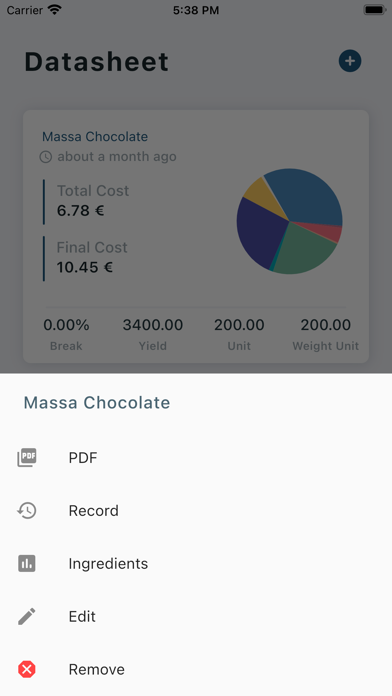Tap the red Remove cross icon
The image size is (392, 696).
pyautogui.click(x=27, y=669)
